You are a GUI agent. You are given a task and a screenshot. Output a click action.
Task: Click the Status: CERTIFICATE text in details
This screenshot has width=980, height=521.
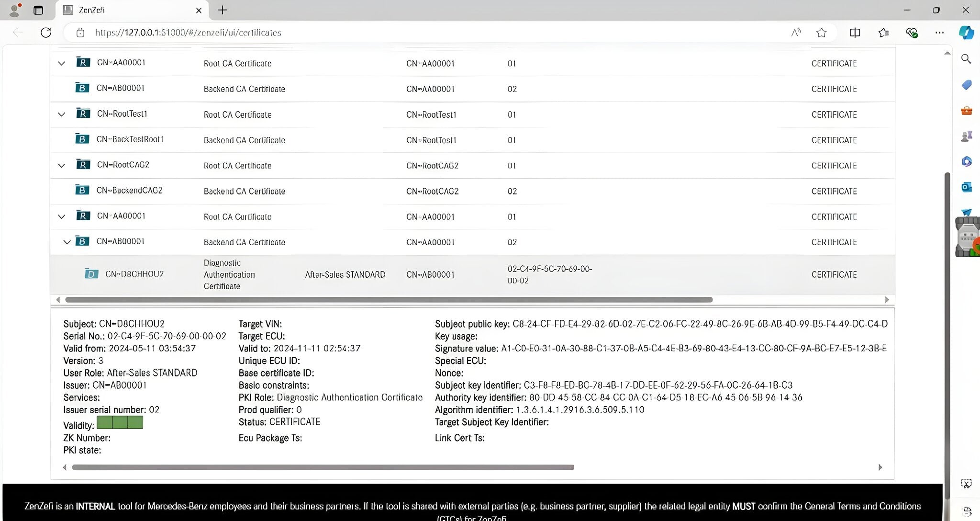[x=279, y=422]
